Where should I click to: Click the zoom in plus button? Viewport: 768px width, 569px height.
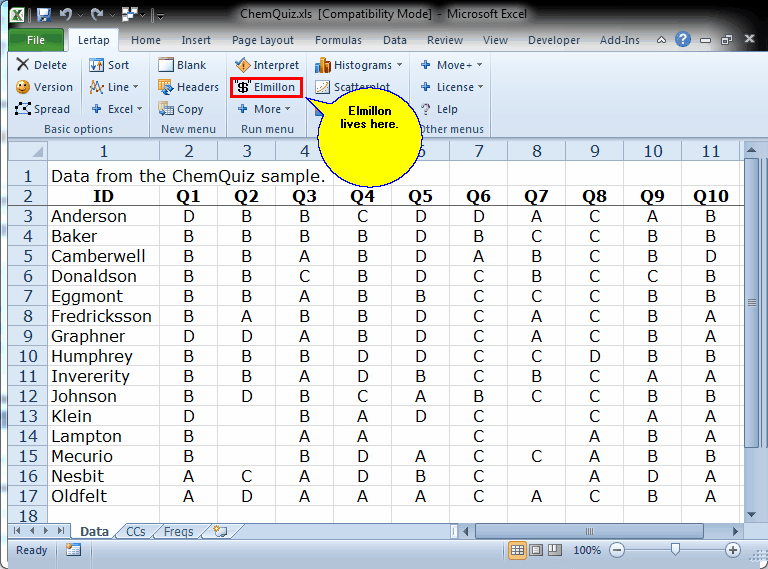coord(733,551)
